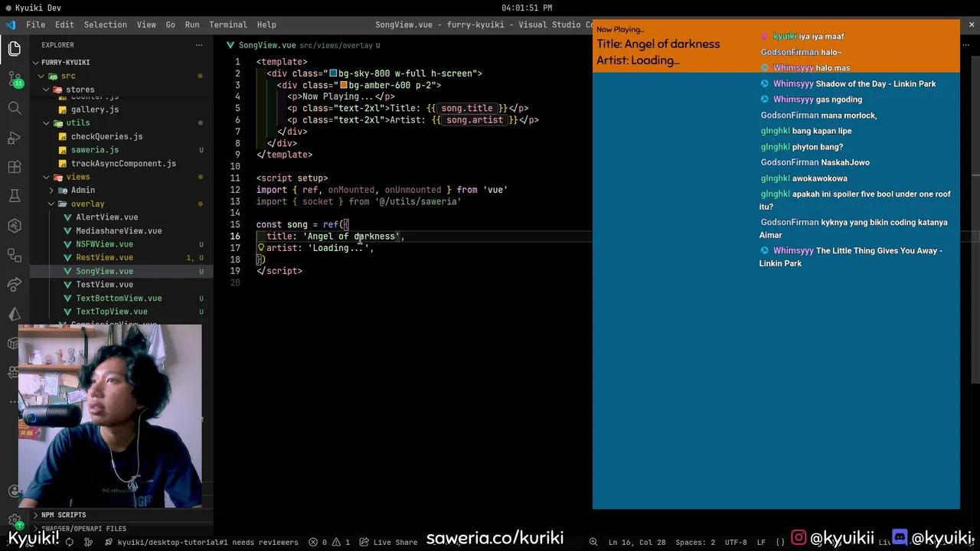Click Ln 16, Col 28 cursor position
Viewport: 980px width, 551px height.
(637, 542)
